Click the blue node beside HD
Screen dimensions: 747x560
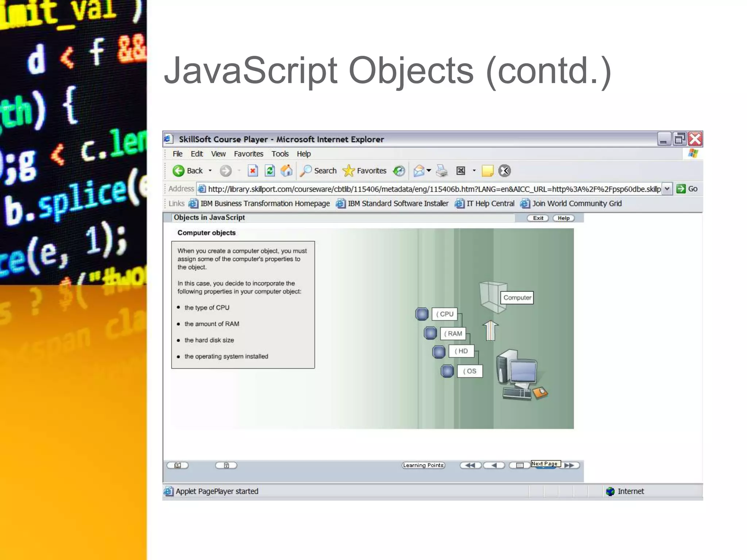pyautogui.click(x=439, y=352)
